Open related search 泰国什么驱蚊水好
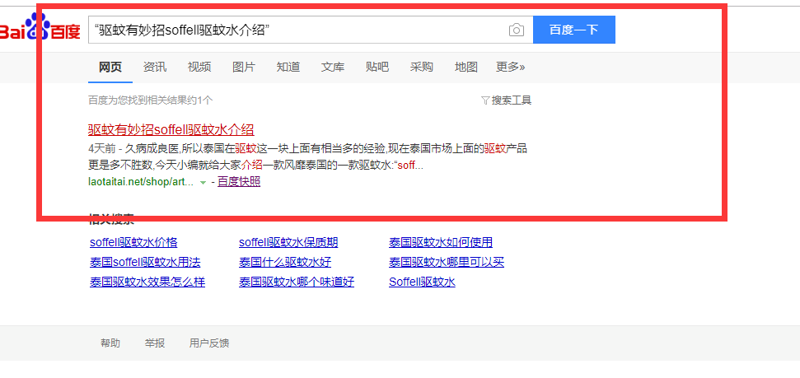The image size is (800, 378). 285,262
